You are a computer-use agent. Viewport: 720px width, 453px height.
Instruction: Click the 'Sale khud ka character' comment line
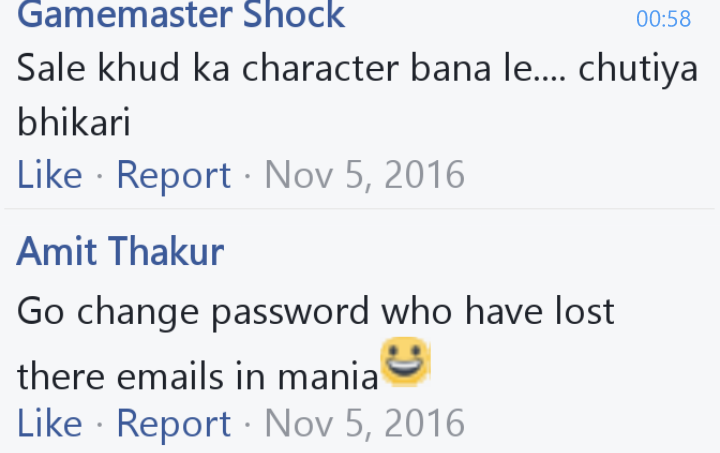click(358, 69)
